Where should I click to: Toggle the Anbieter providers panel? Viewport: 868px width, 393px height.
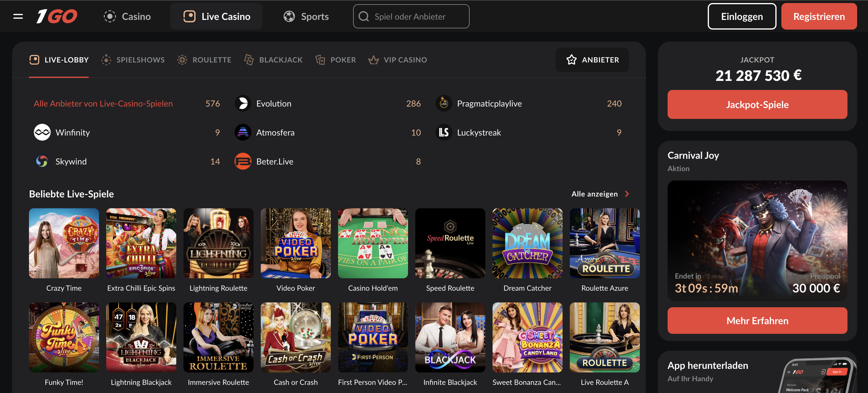click(x=592, y=60)
